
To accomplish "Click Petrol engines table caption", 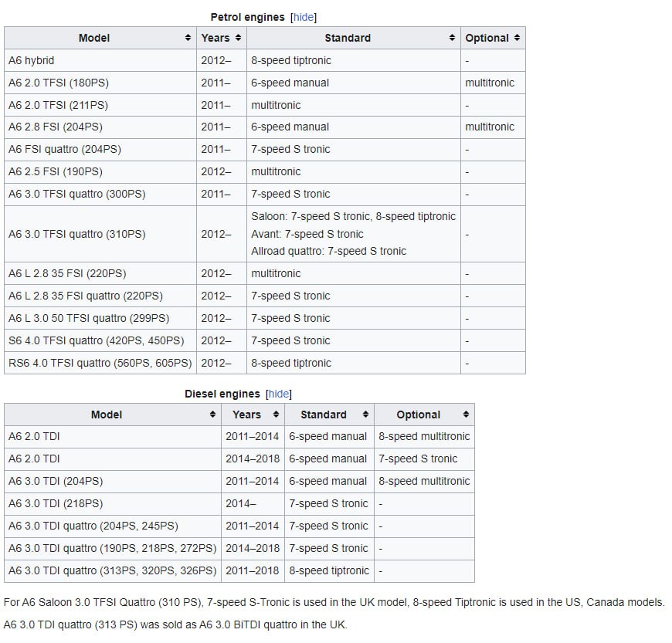I will click(x=247, y=17).
